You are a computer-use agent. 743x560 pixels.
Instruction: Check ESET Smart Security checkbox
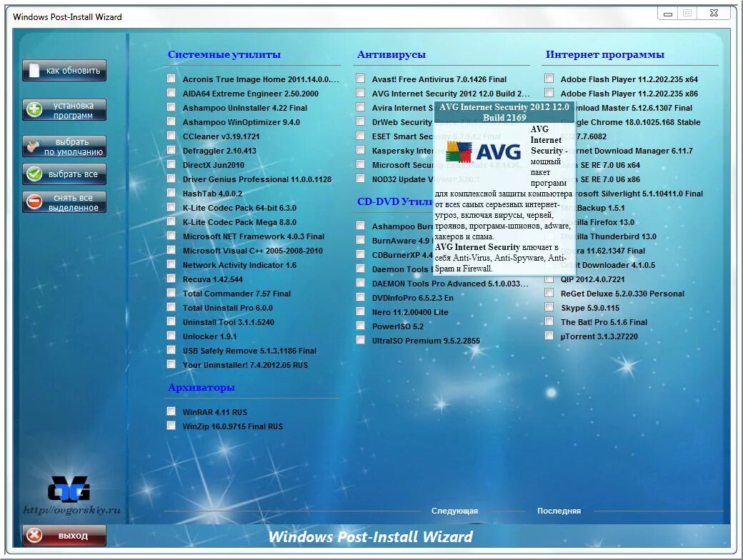pyautogui.click(x=361, y=136)
